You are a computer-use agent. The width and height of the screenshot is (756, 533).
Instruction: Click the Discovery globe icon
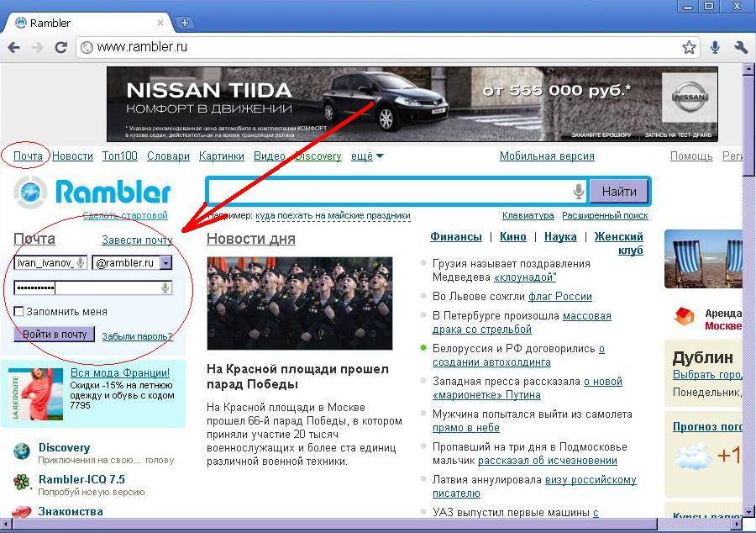22,451
